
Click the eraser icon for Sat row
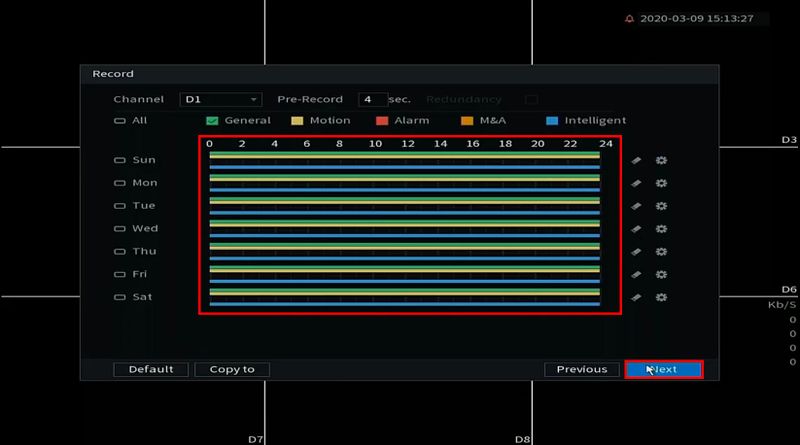click(636, 298)
